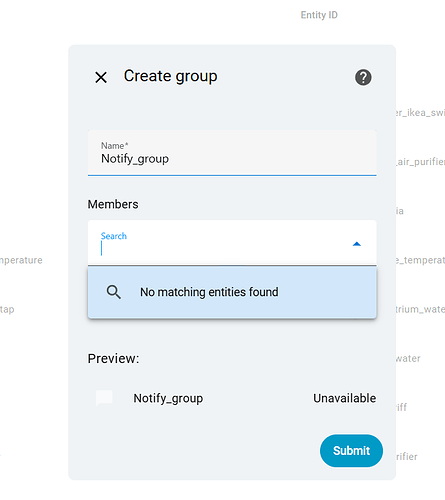This screenshot has width=445, height=500.
Task: Click the Preview section label
Action: tap(113, 359)
